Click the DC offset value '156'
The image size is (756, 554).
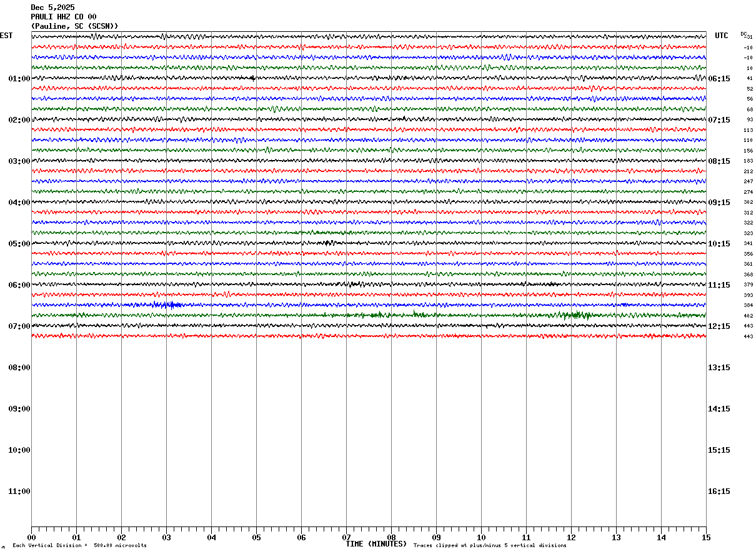pyautogui.click(x=749, y=151)
